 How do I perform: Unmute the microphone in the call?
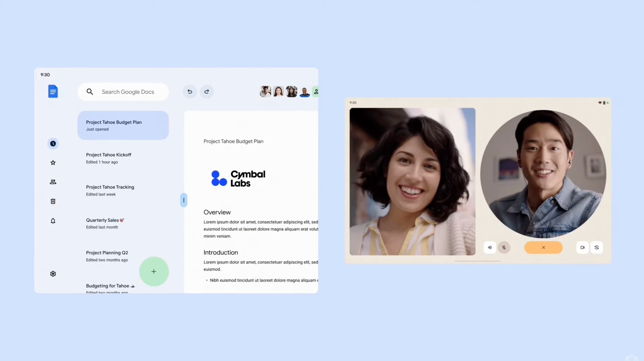504,247
